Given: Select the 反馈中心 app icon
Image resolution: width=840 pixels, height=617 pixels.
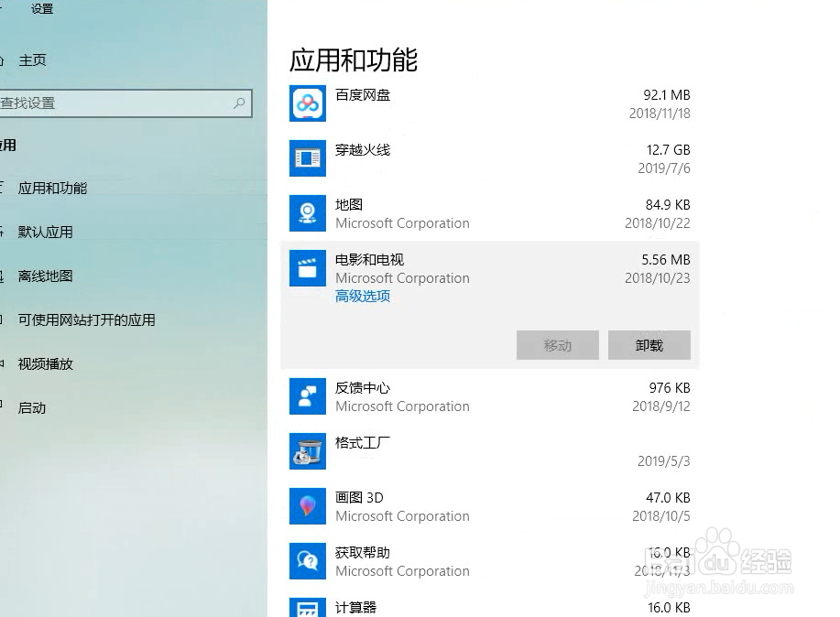Looking at the screenshot, I should click(308, 396).
